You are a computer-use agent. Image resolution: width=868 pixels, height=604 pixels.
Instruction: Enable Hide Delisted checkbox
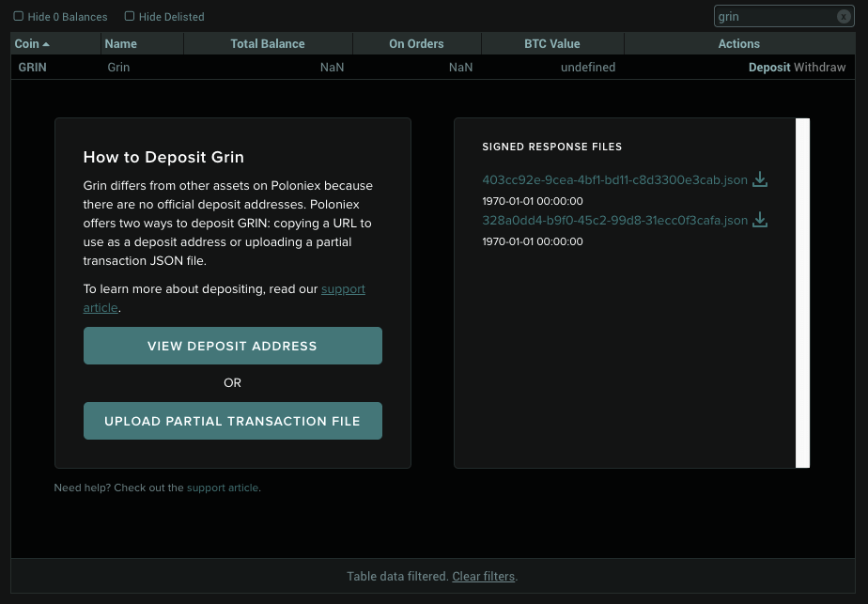(130, 16)
